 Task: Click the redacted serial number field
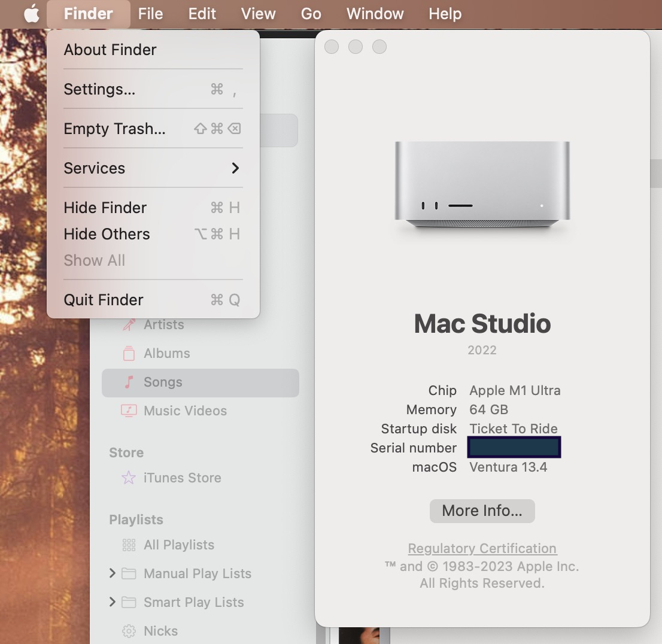click(x=514, y=448)
